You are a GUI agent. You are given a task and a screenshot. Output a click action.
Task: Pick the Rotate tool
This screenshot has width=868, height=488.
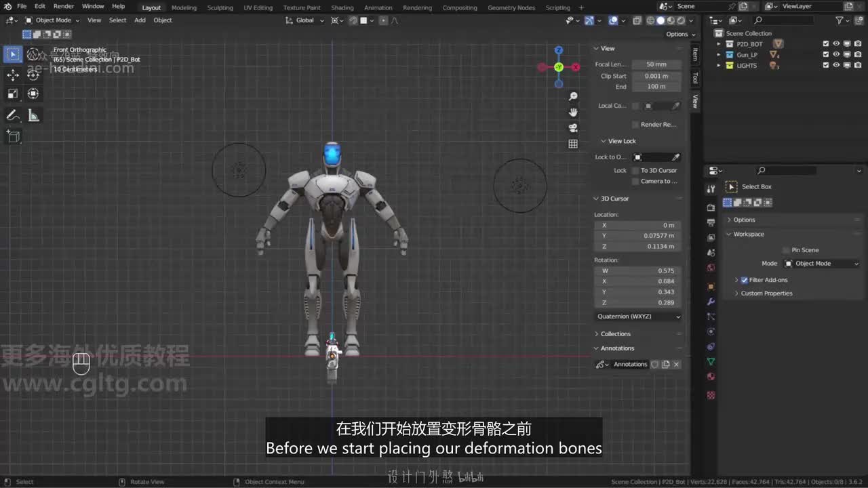point(33,75)
